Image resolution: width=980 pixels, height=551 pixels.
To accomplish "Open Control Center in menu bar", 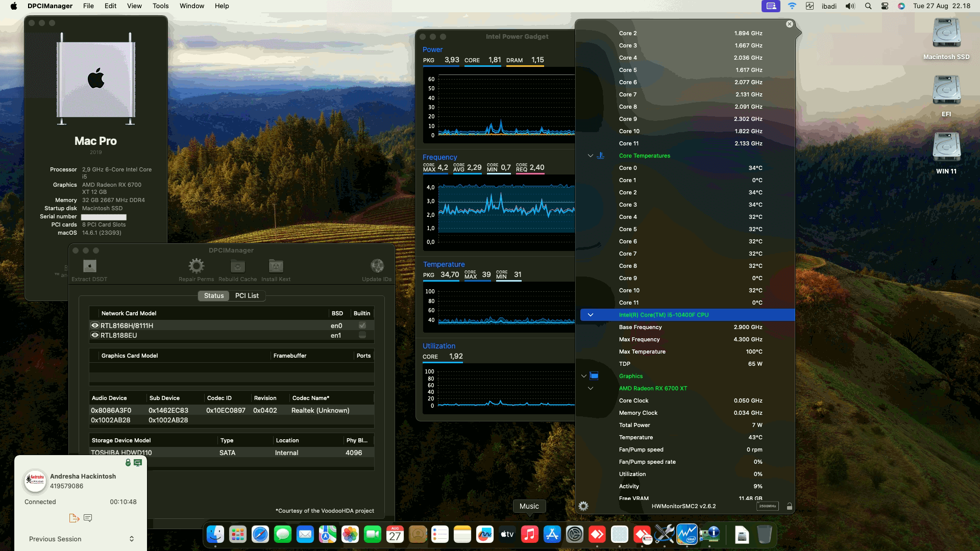I will (x=885, y=6).
